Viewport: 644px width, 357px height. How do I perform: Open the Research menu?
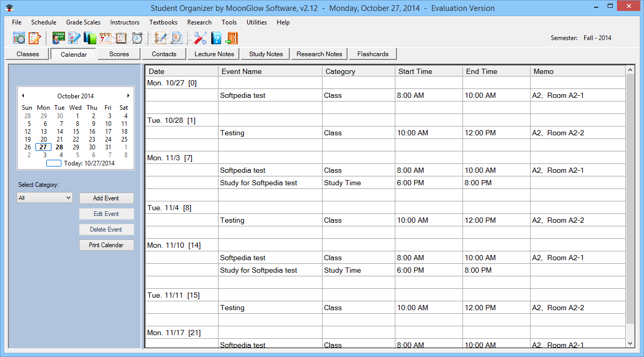(x=199, y=22)
